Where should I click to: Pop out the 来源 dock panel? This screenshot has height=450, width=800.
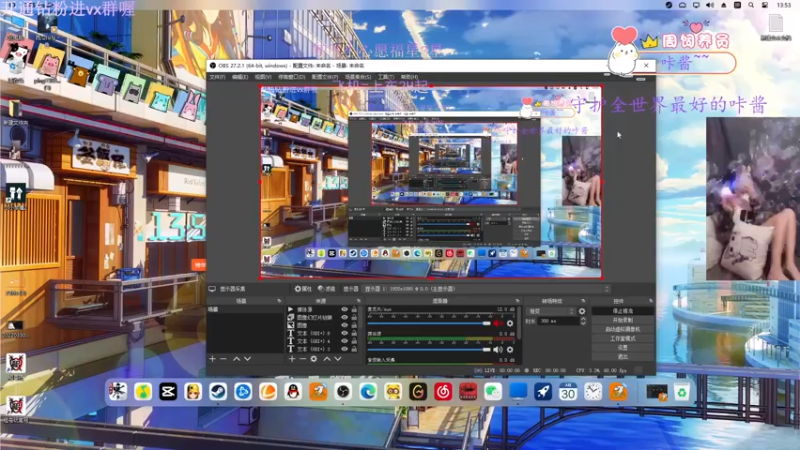[359, 301]
